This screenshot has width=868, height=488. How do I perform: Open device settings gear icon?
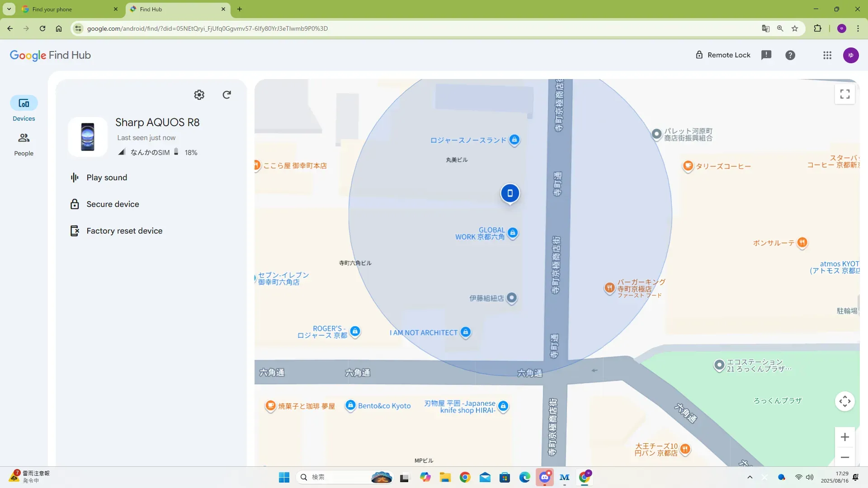click(x=199, y=95)
